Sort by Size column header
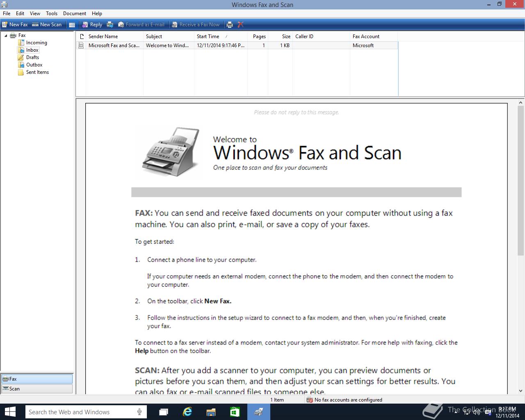This screenshot has height=420, width=525. tap(280, 37)
